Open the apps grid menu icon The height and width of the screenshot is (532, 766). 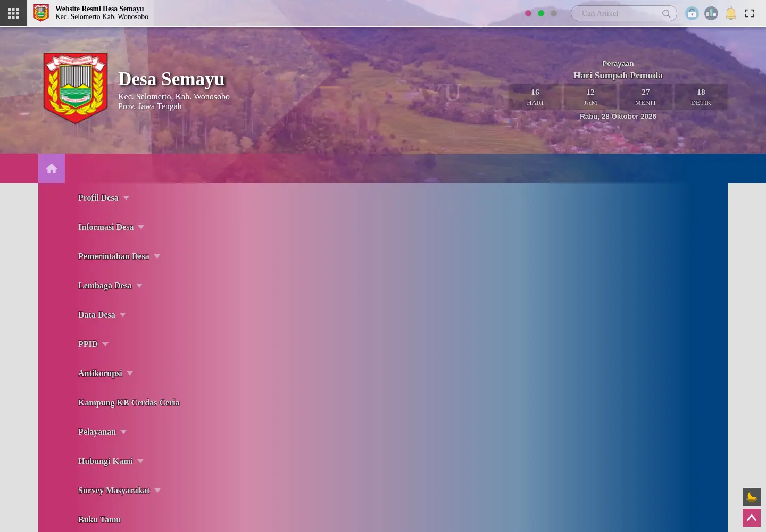[x=13, y=13]
